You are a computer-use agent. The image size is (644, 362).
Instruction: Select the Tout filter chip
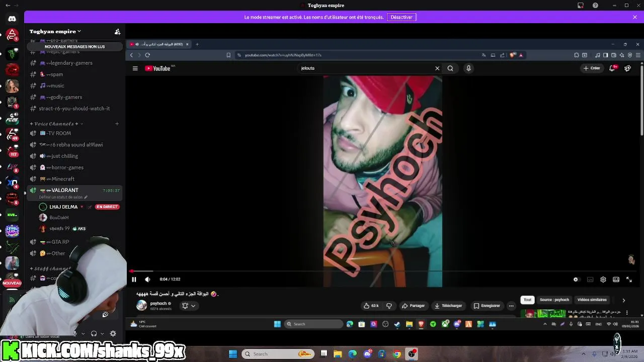coord(527,300)
